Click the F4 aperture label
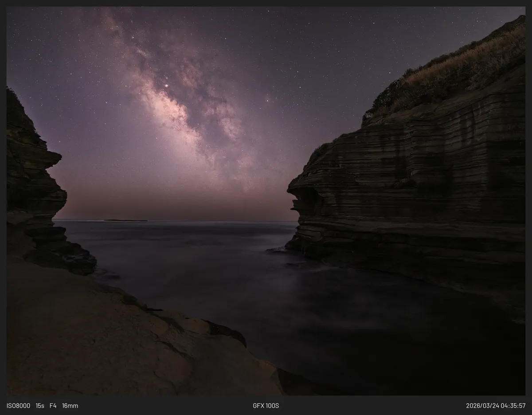The width and height of the screenshot is (532, 415). click(x=53, y=406)
